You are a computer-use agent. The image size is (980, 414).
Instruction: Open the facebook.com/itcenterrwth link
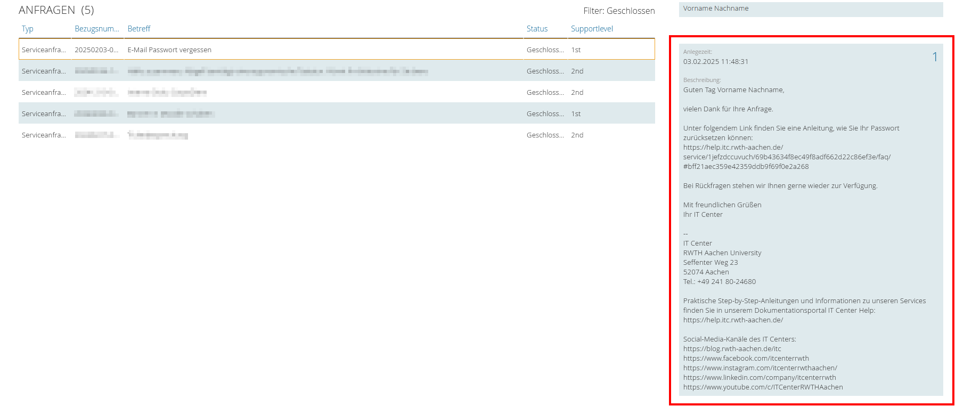[x=746, y=359]
